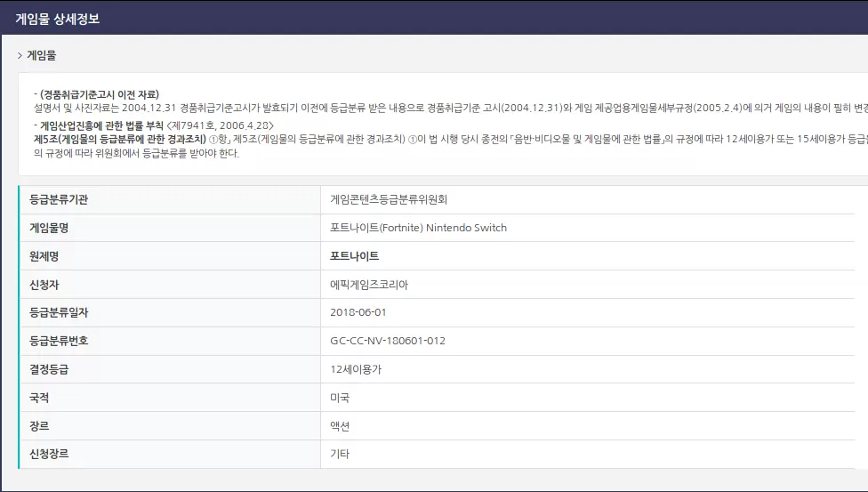
Task: Select the 액션 genre value
Action: pyautogui.click(x=340, y=426)
